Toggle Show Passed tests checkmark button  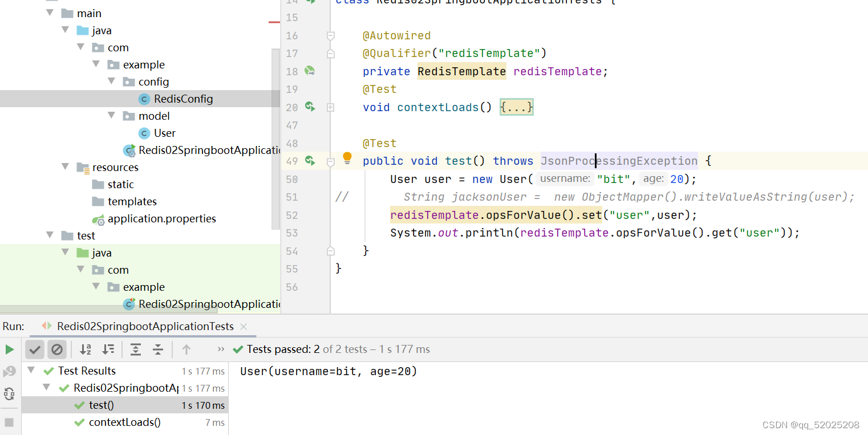35,349
